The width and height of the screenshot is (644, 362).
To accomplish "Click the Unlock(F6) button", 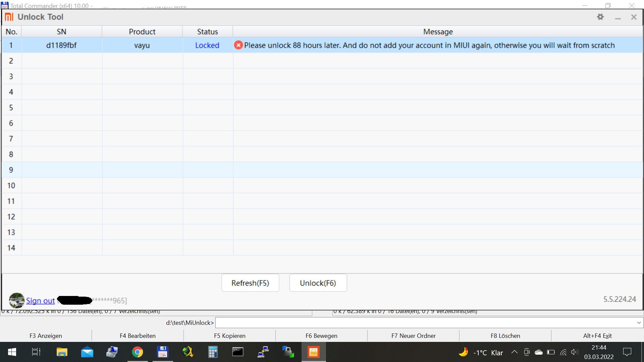I will [x=318, y=283].
